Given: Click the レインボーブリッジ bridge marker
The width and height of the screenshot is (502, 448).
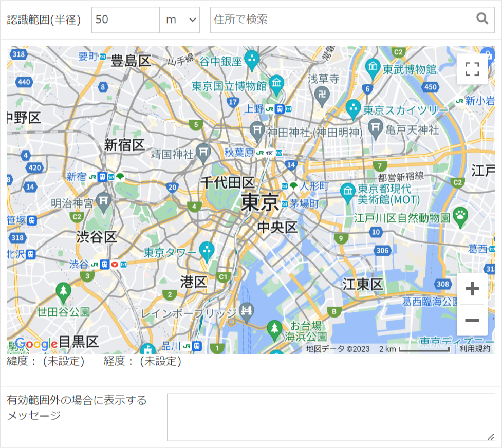Looking at the screenshot, I should click(x=247, y=312).
